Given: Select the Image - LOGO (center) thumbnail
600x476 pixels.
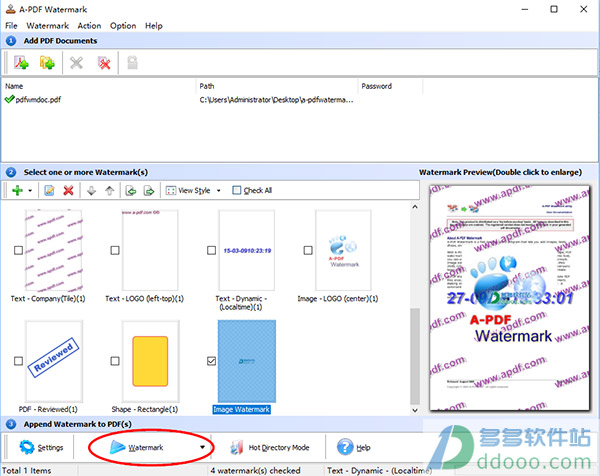Looking at the screenshot, I should (343, 250).
